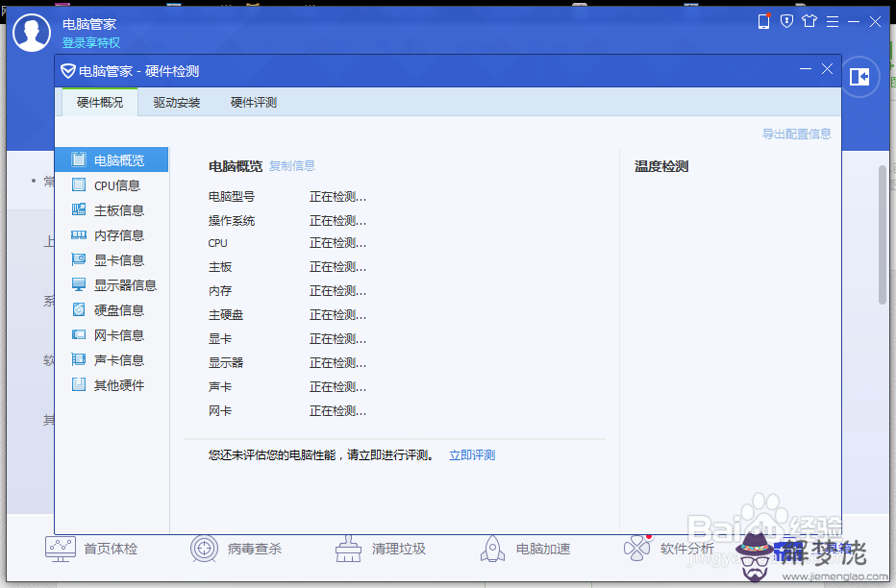Click the 温度检测 heading
This screenshot has height=588, width=896.
(661, 166)
